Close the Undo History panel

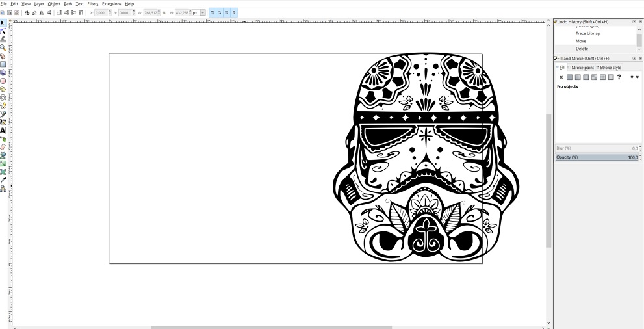(640, 21)
